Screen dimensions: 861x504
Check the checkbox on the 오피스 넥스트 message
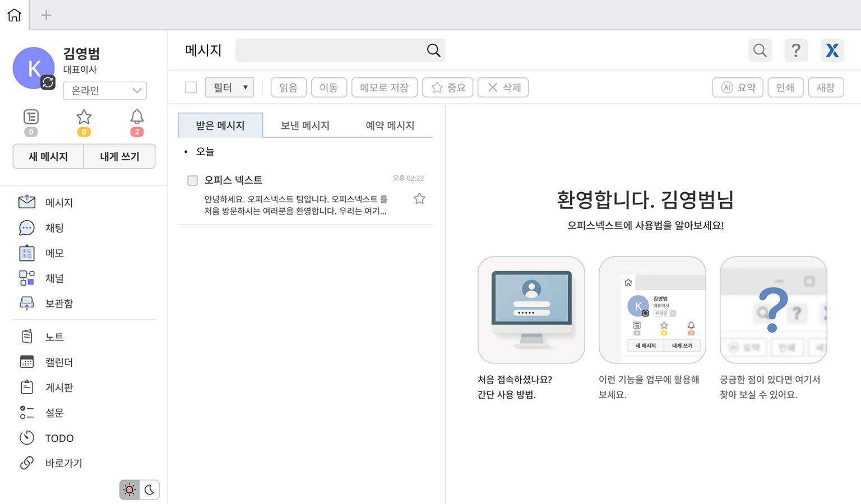(192, 180)
